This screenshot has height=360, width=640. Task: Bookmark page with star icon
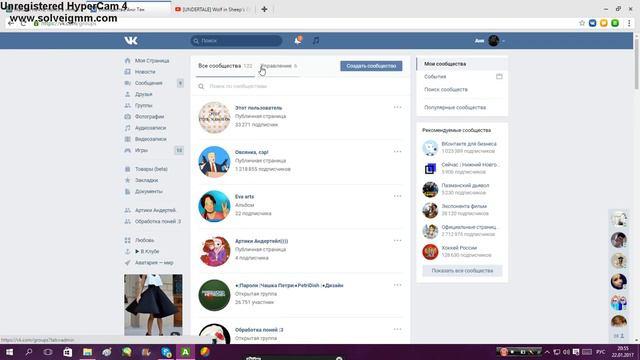pyautogui.click(x=582, y=23)
